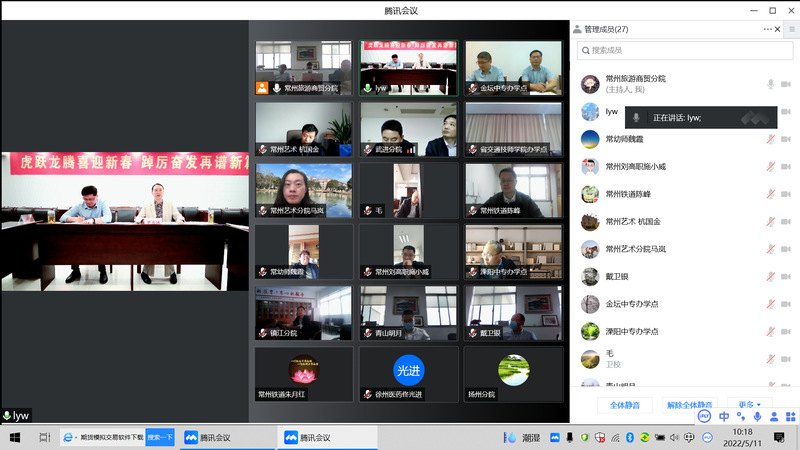Unmute microphone of 常州铁道陈峰
Image resolution: width=800 pixels, height=450 pixels.
(771, 194)
